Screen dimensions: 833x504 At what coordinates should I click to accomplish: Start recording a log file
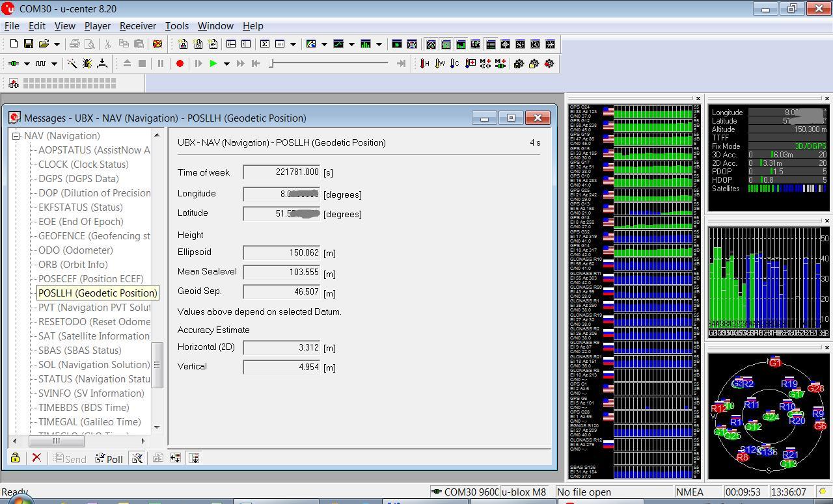point(180,63)
